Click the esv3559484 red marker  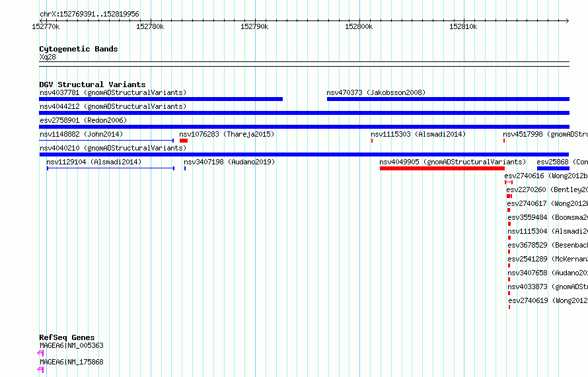(509, 224)
